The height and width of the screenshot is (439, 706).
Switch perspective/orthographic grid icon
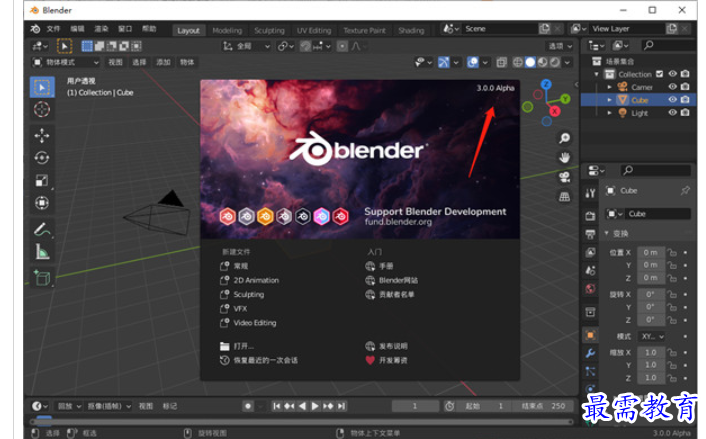click(564, 197)
